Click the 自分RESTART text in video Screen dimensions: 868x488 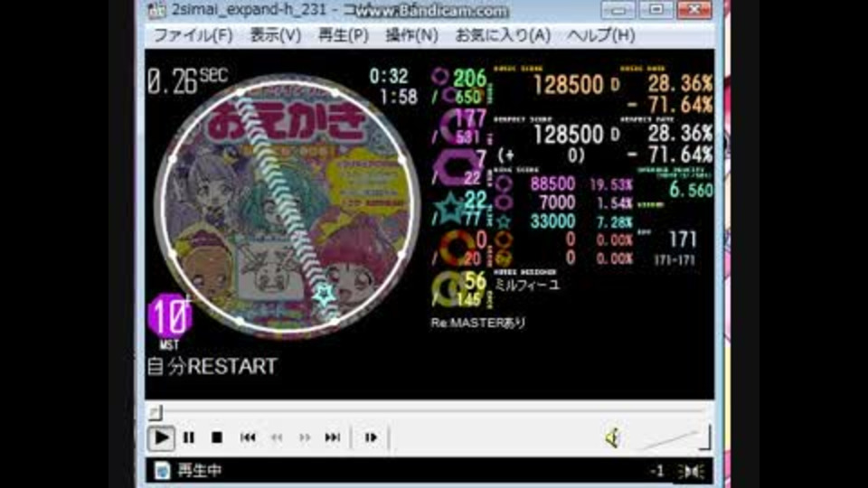click(x=212, y=366)
